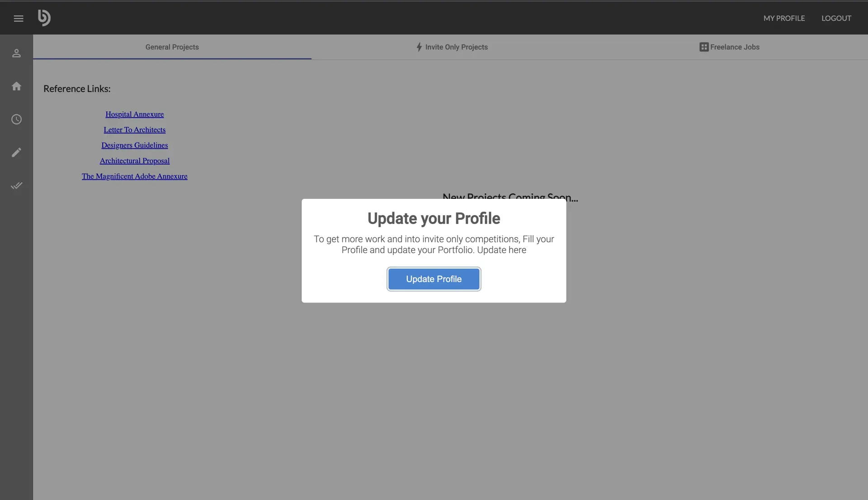Open the history section via the clock icon
Screen dimensions: 868x500
coord(17,119)
